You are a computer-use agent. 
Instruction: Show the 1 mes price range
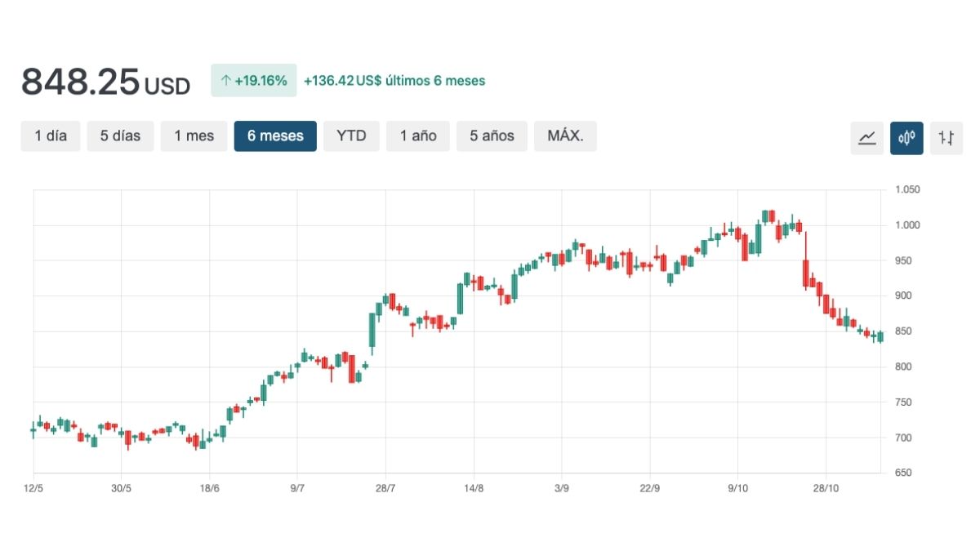pos(194,136)
